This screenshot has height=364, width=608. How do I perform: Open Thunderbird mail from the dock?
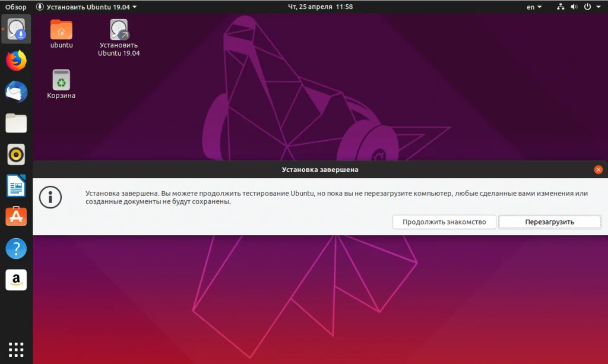tap(16, 92)
